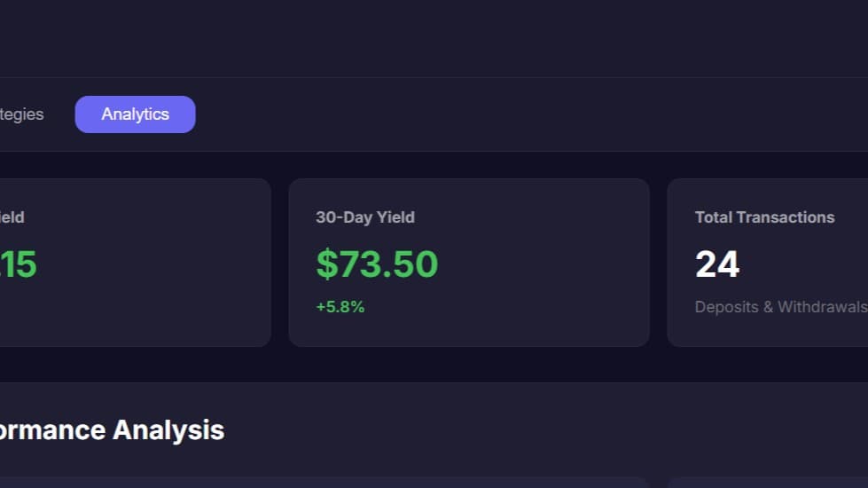
Task: Open the partially visible Strategies tab
Action: (21, 114)
